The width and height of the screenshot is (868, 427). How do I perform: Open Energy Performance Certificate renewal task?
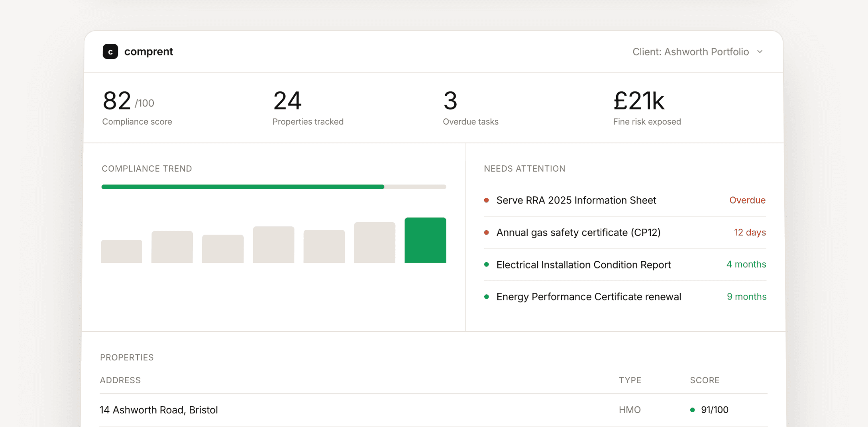click(x=625, y=297)
